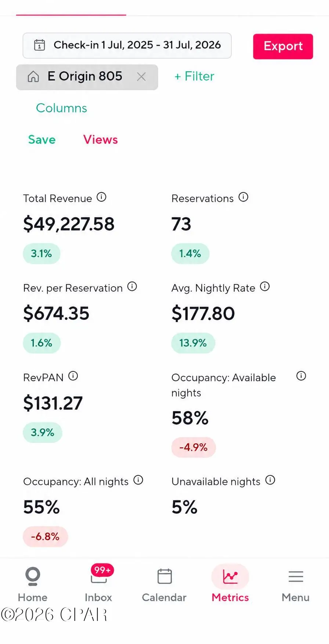Click the 99+ Inbox notification badge

[x=102, y=570]
